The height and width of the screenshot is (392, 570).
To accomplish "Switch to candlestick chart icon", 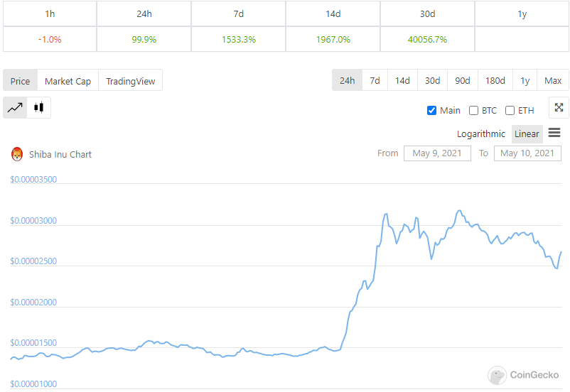I will tap(39, 107).
